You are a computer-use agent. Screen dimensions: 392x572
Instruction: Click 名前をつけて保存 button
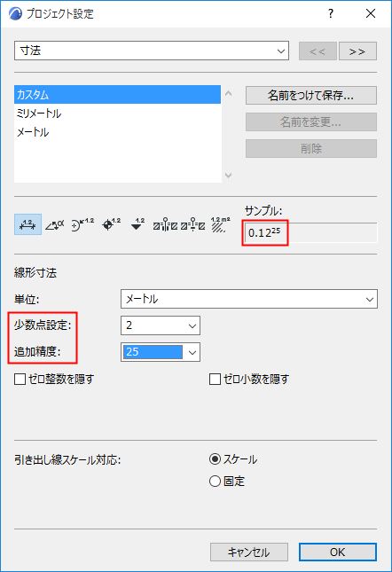311,95
